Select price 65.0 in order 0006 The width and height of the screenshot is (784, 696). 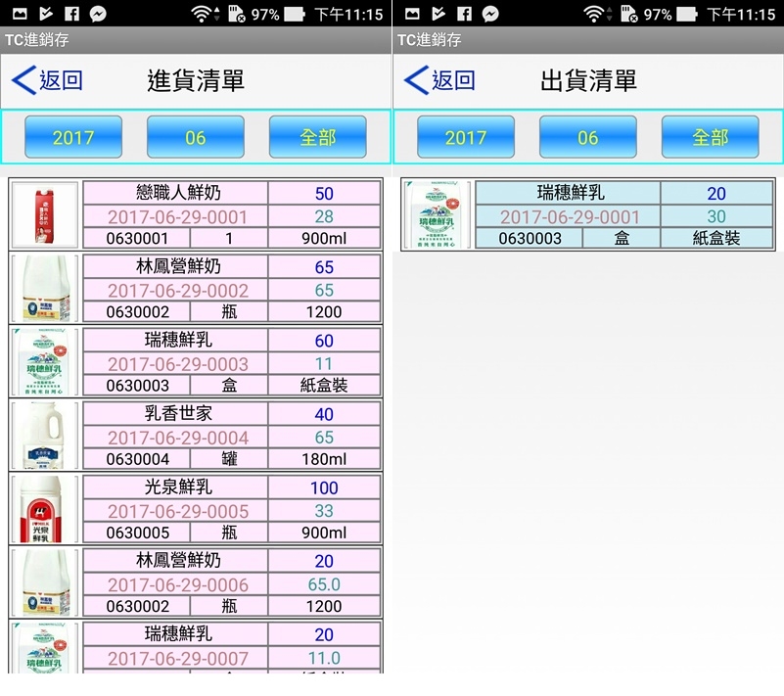(x=324, y=584)
